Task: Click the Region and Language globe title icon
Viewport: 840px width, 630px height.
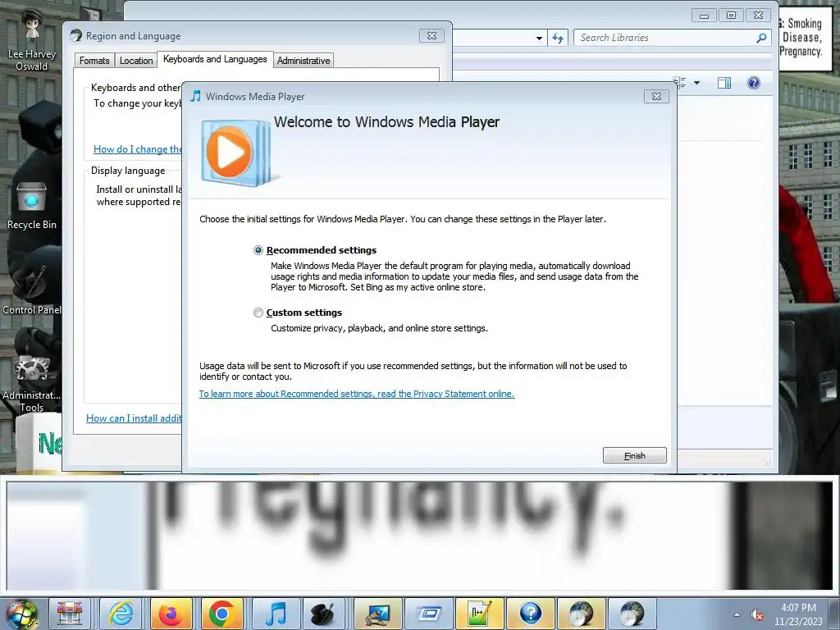Action: click(76, 35)
